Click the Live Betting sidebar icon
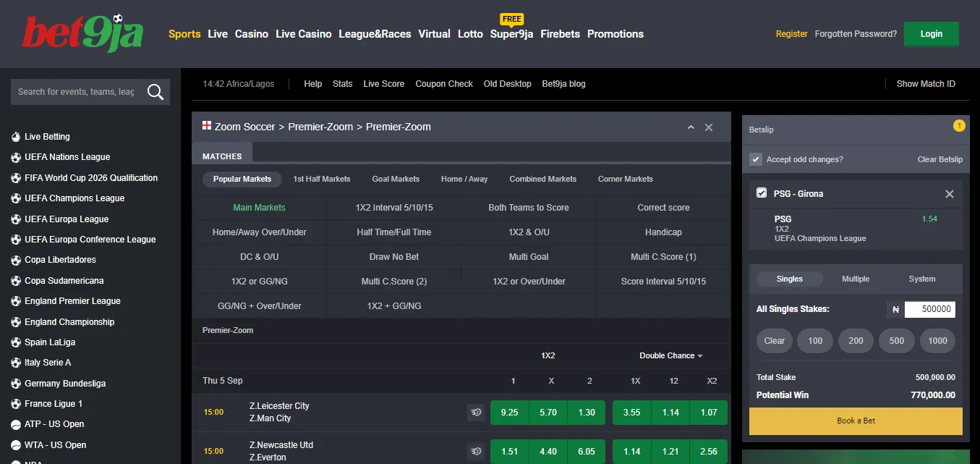 coord(16,137)
